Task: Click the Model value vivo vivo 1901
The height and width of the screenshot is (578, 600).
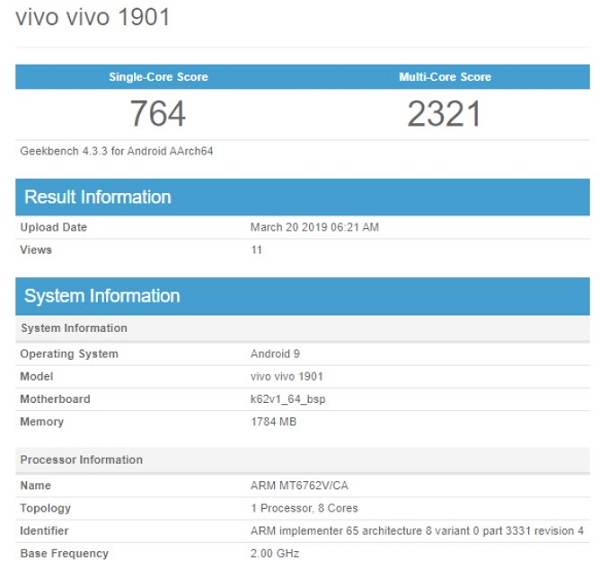Action: click(x=286, y=376)
